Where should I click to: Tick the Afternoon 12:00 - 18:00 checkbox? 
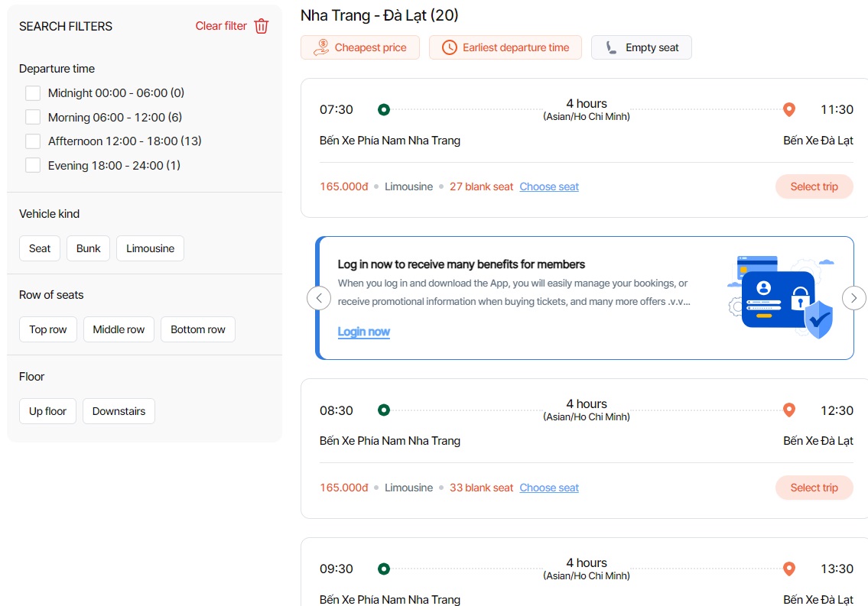[33, 141]
